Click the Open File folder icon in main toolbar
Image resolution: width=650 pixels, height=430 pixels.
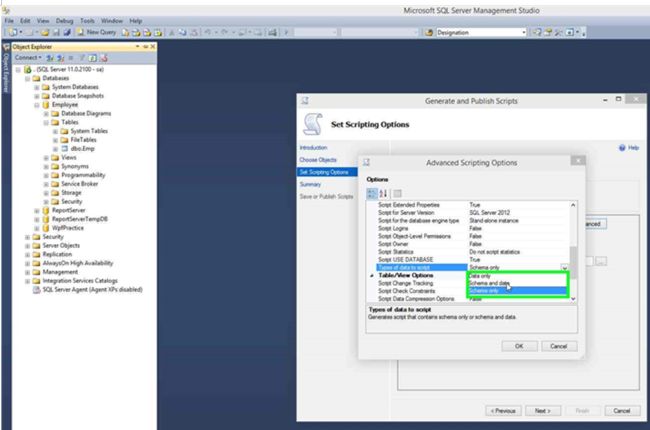coord(45,32)
